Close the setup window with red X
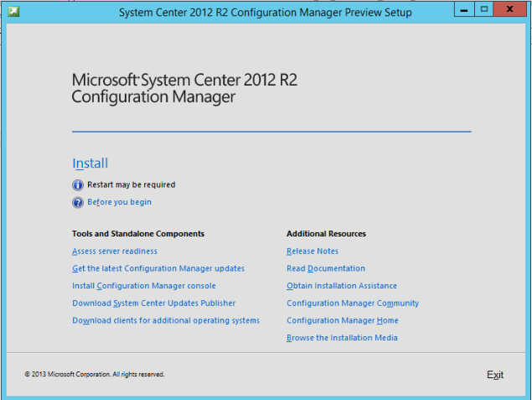The image size is (532, 400). [510, 9]
